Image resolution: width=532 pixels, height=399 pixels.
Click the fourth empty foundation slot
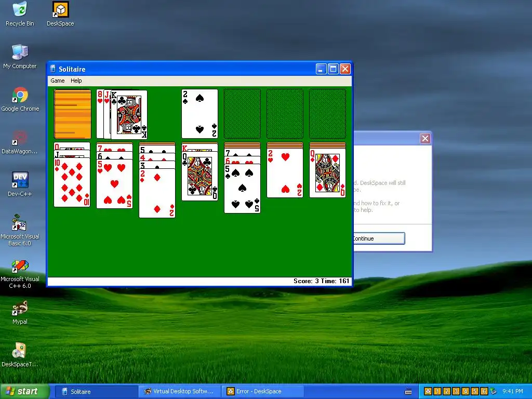(x=327, y=114)
